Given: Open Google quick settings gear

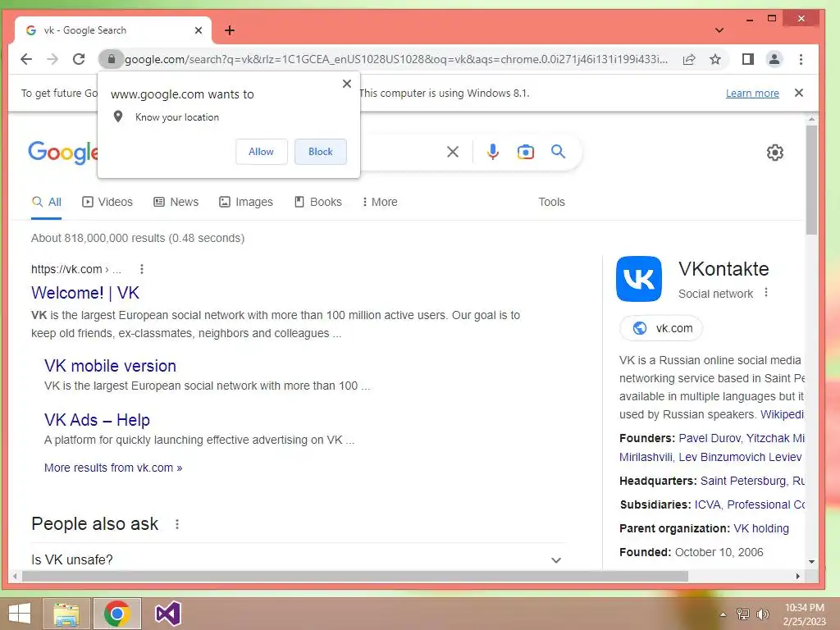Looking at the screenshot, I should [774, 153].
